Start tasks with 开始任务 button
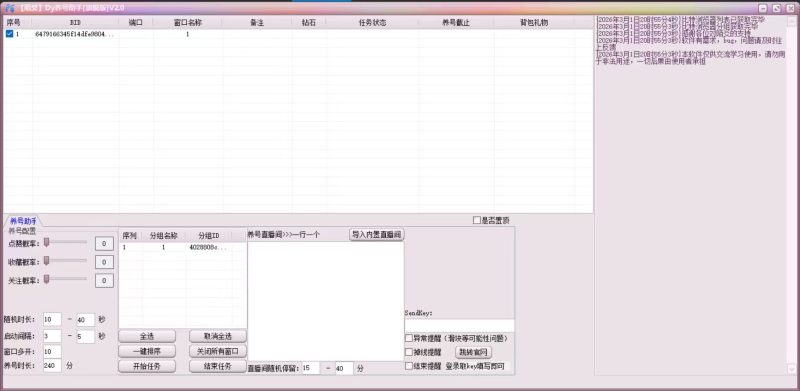The width and height of the screenshot is (800, 391). [x=147, y=366]
